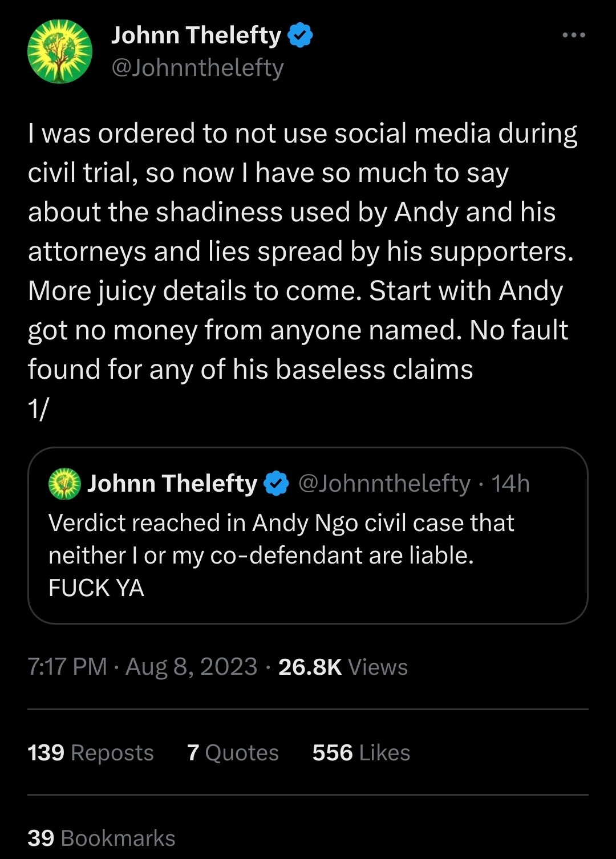Select the main tweet text about the civil trial
This screenshot has height=859, width=616.
click(x=302, y=251)
